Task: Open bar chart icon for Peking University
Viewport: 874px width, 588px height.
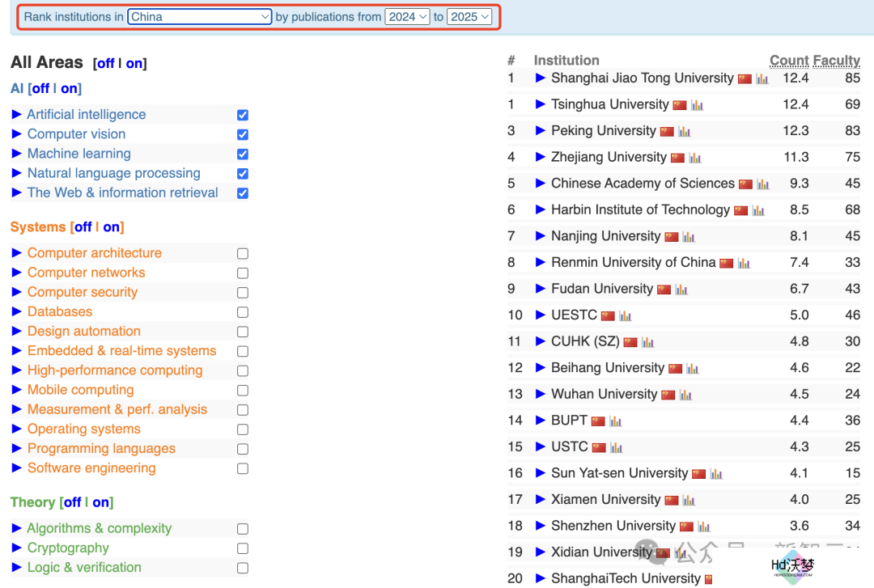Action: click(684, 132)
